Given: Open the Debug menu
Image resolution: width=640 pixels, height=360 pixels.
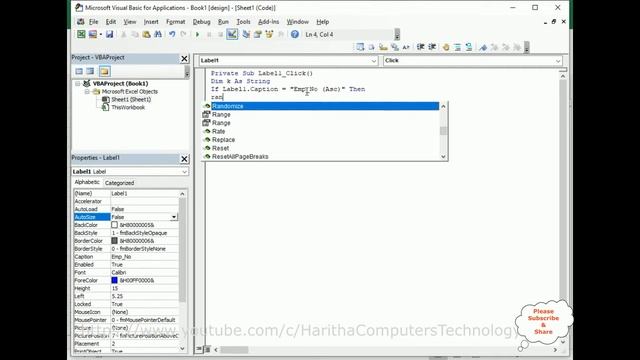Looking at the screenshot, I should click(x=201, y=22).
